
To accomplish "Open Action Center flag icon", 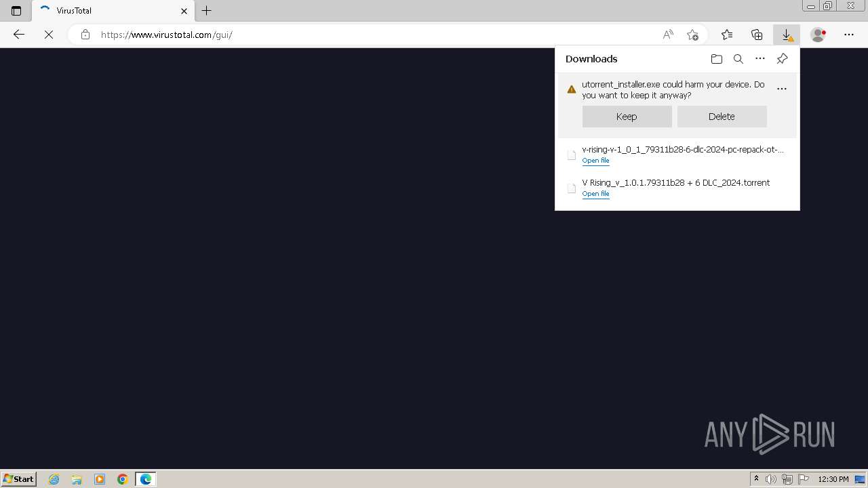I will 804,479.
